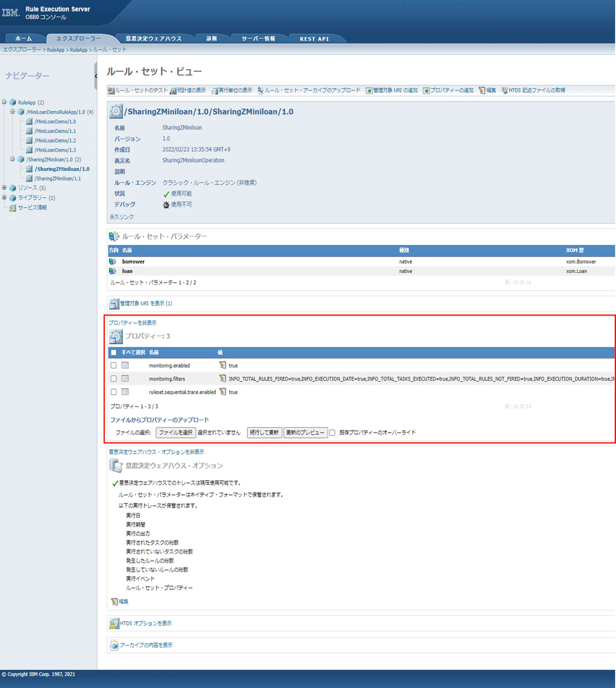Click the エクスプローラー breadcrumb link
Viewport: 616px width, 688px height.
22,50
